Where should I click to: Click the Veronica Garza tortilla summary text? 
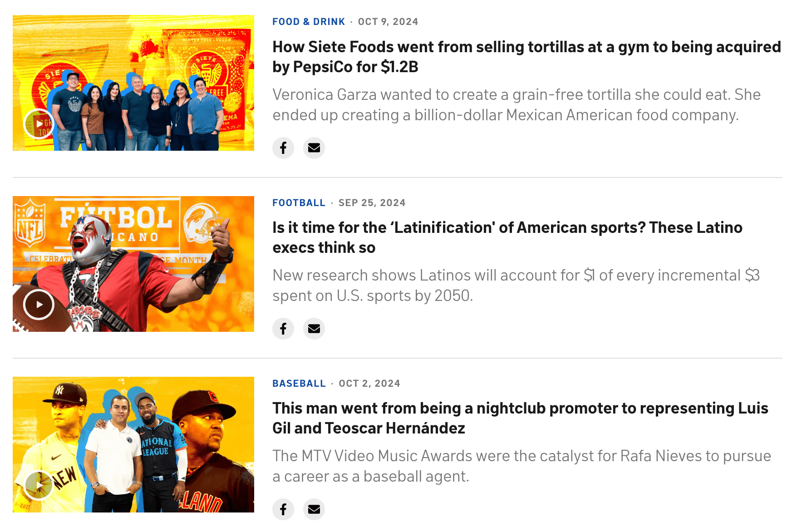pyautogui.click(x=517, y=105)
